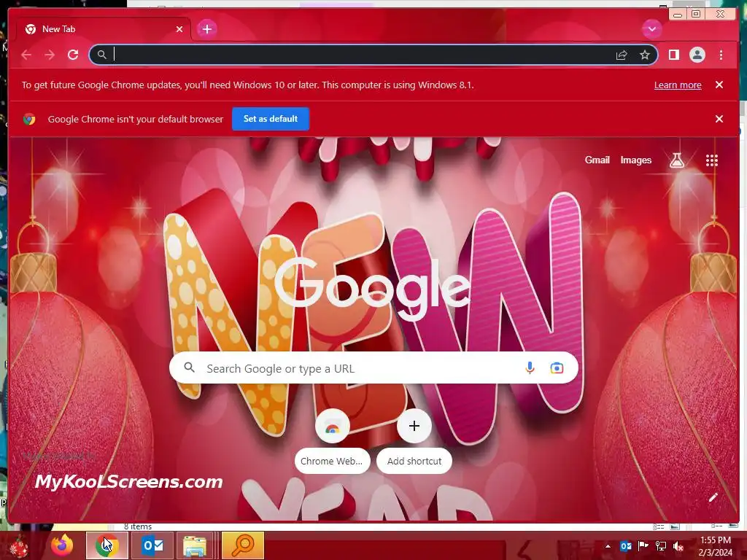Open the Windows Start ornament button
Viewport: 747px width, 560px height.
(x=20, y=546)
